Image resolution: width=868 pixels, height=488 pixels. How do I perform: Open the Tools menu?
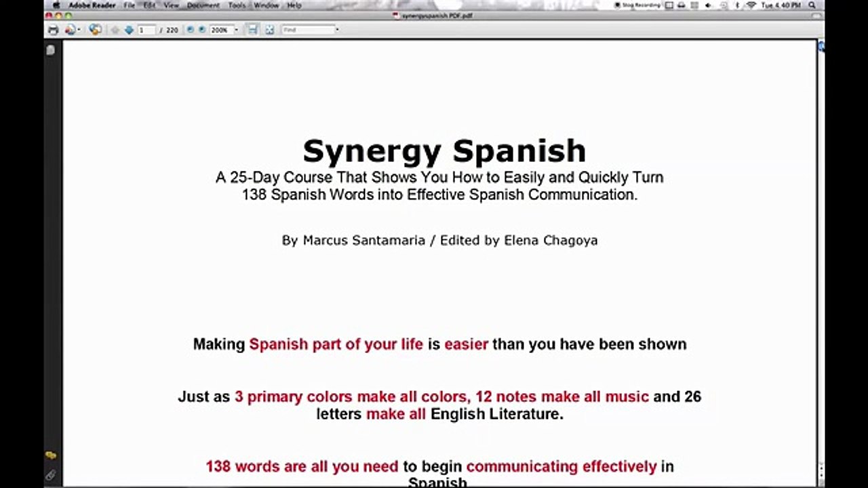coord(237,5)
